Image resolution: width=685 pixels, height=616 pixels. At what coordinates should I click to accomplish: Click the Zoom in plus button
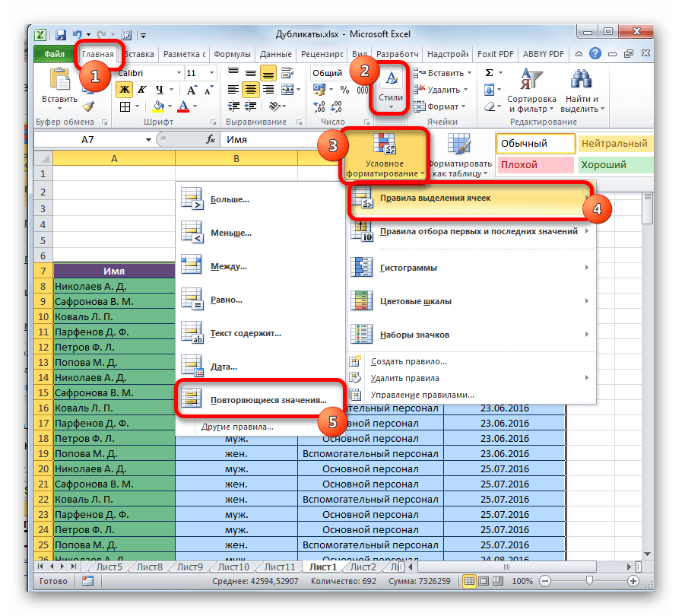coord(633,581)
